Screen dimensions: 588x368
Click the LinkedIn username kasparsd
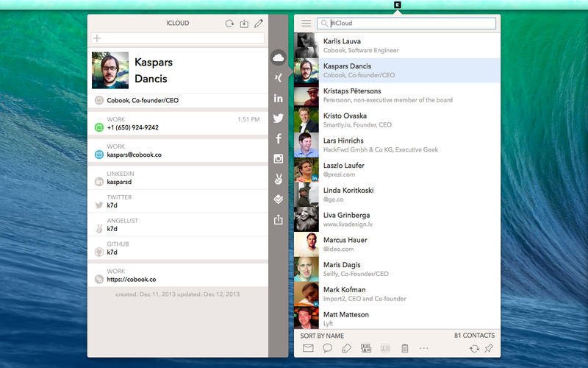[x=119, y=182]
